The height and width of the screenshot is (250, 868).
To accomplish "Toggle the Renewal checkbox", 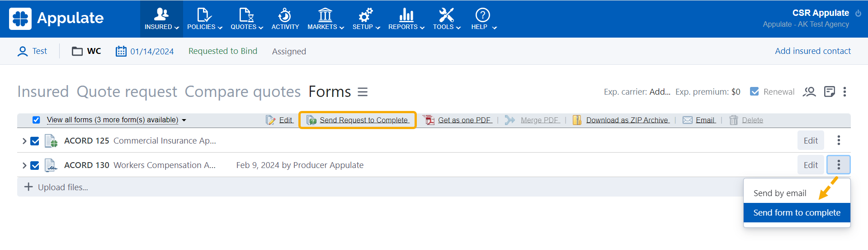I will (754, 91).
